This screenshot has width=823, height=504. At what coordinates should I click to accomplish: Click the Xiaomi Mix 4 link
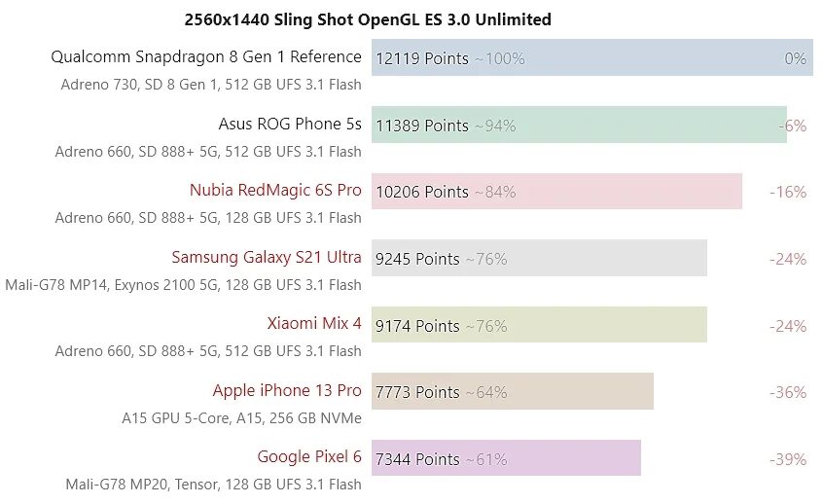click(x=314, y=324)
